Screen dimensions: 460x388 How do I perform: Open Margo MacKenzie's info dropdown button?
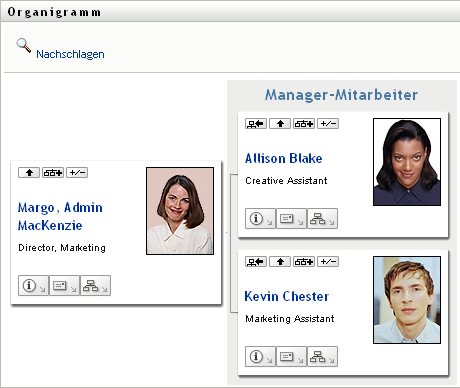[33, 285]
